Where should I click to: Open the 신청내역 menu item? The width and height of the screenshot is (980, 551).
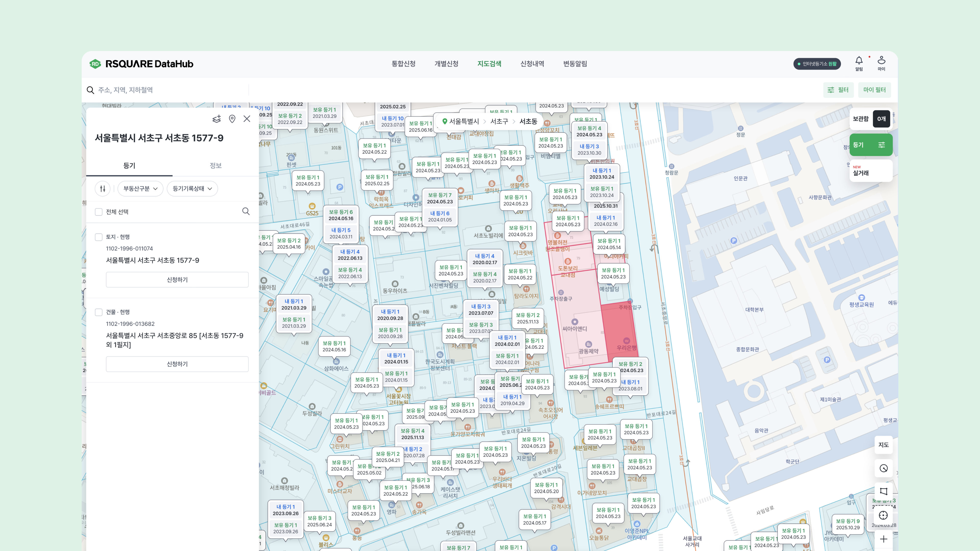coord(532,64)
